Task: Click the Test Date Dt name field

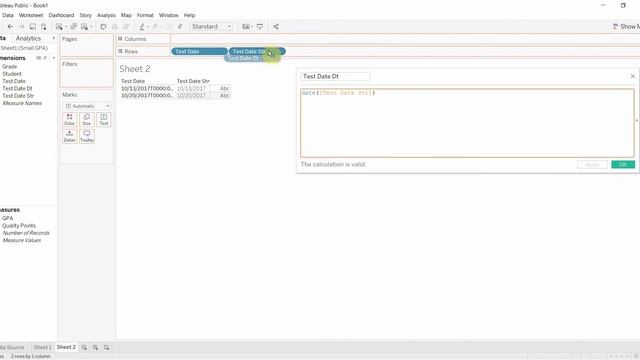Action: (x=335, y=76)
